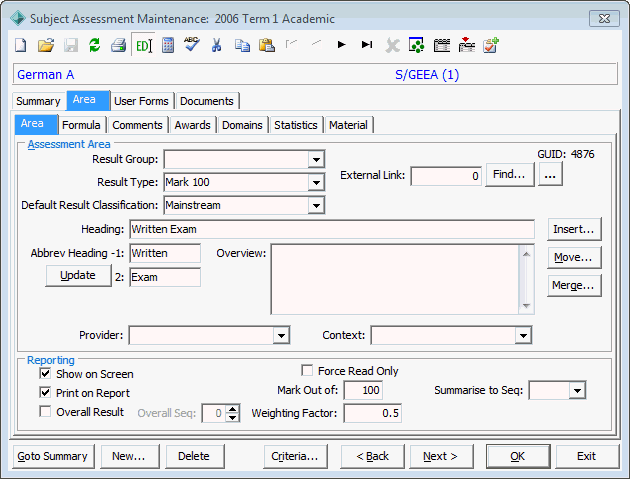Image resolution: width=630 pixels, height=479 pixels.
Task: Click the Weighting Factor field
Action: coord(372,413)
